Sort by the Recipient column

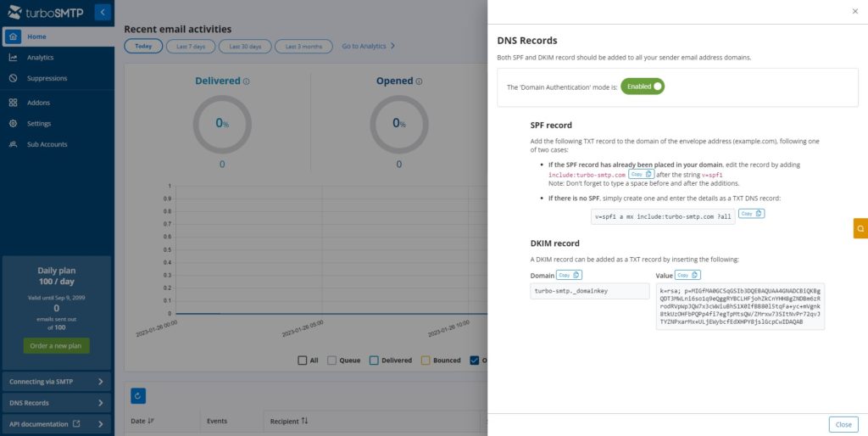pos(289,421)
